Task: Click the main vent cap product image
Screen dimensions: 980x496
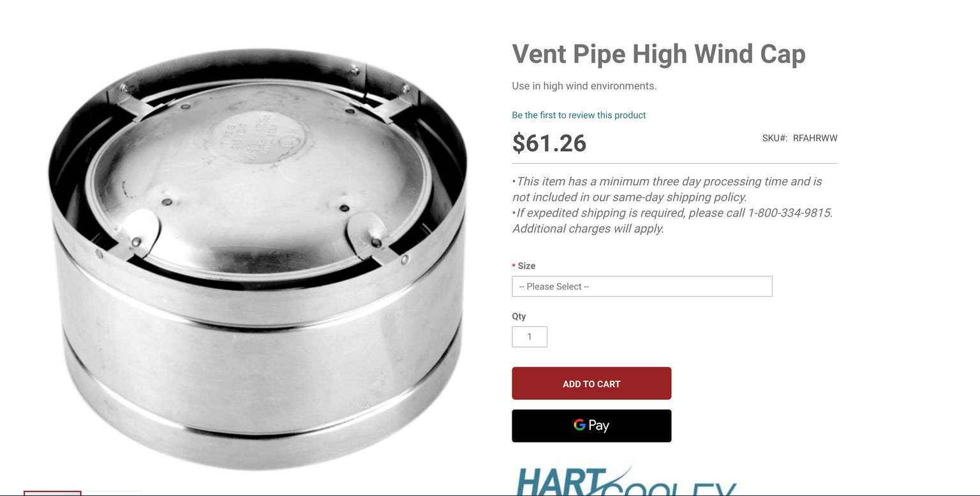Action: pos(258,258)
